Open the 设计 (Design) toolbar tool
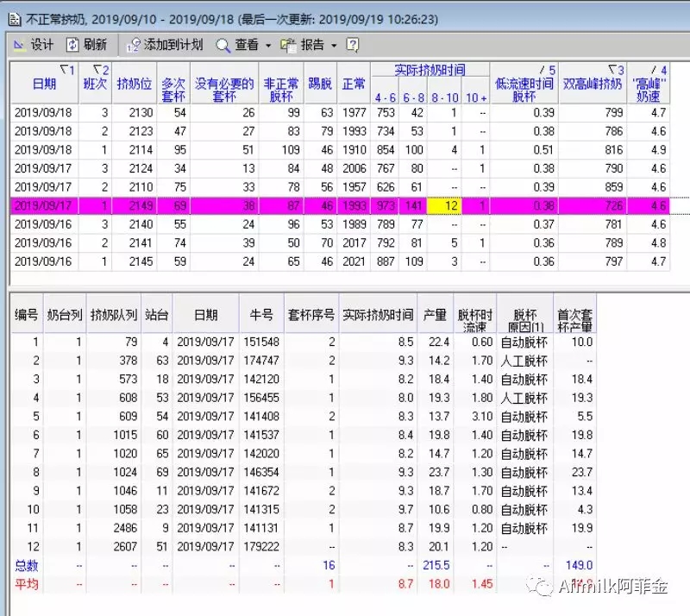690x616 pixels. [34, 45]
